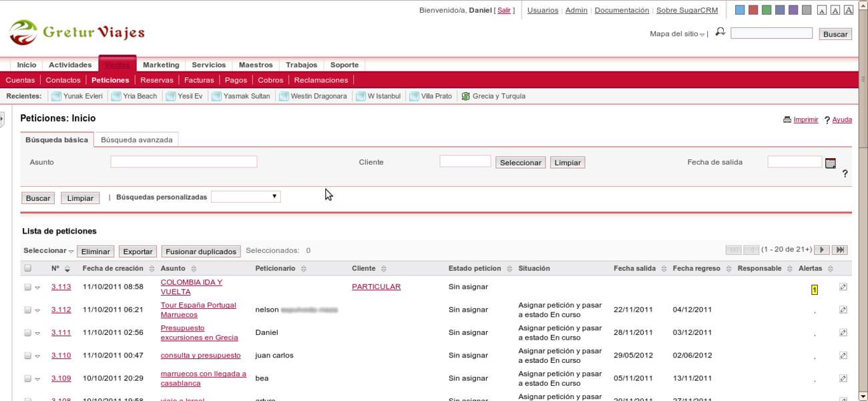Screen dimensions: 868x401
Task: Switch to the Búsqueda avanzada tab
Action: point(136,140)
